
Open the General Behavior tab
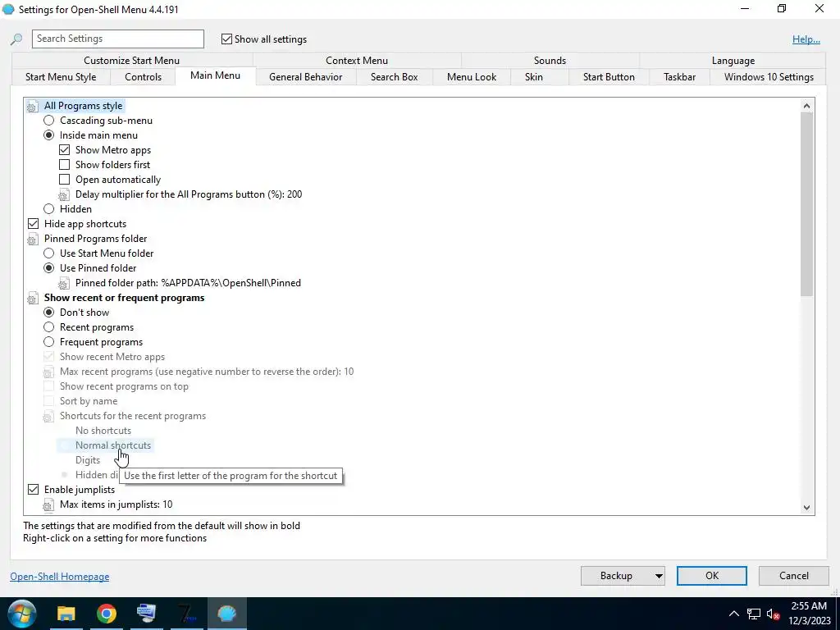pos(305,77)
